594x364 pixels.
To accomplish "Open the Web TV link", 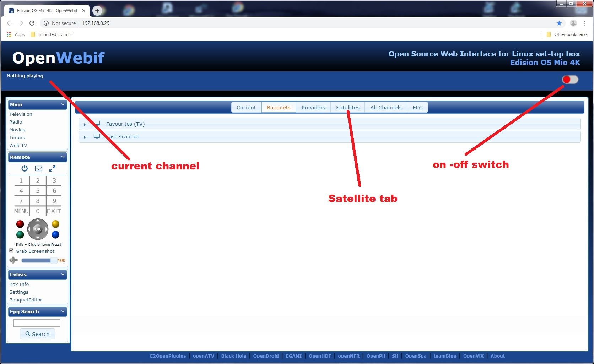I will point(18,145).
